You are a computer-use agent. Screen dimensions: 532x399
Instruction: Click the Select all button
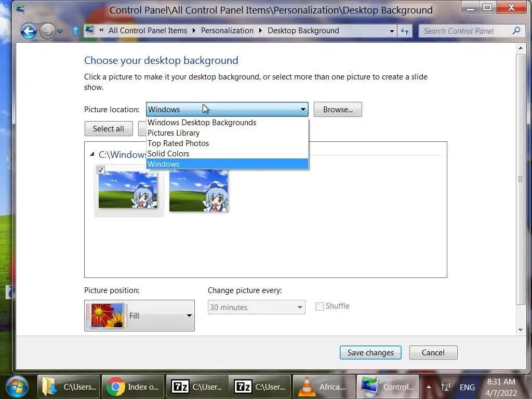tap(109, 129)
